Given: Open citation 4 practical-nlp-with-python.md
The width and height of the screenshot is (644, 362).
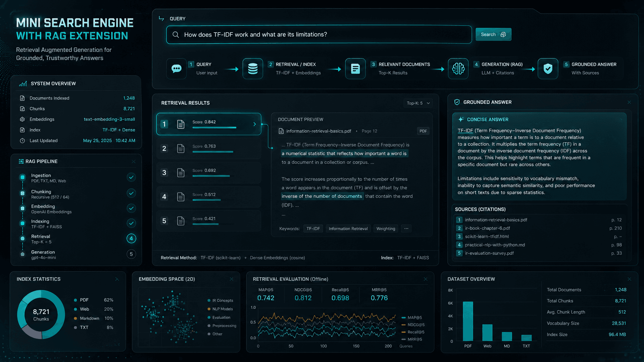Looking at the screenshot, I should (x=538, y=245).
